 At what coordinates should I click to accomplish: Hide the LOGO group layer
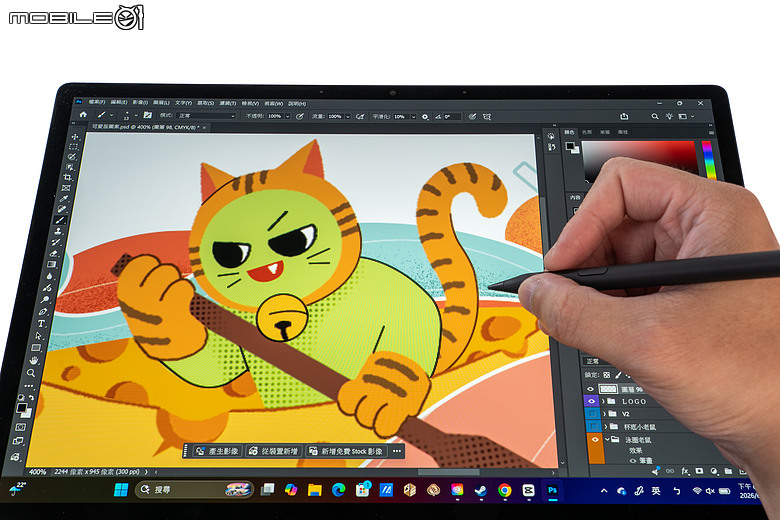click(x=591, y=401)
